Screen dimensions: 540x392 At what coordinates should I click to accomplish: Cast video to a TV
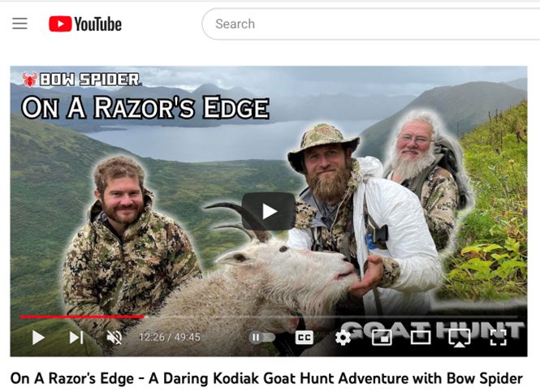(x=460, y=338)
